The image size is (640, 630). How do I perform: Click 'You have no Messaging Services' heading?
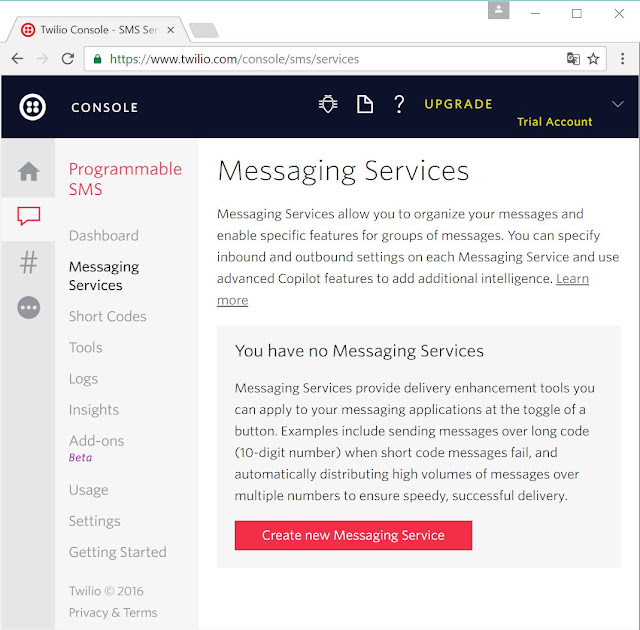pos(359,351)
